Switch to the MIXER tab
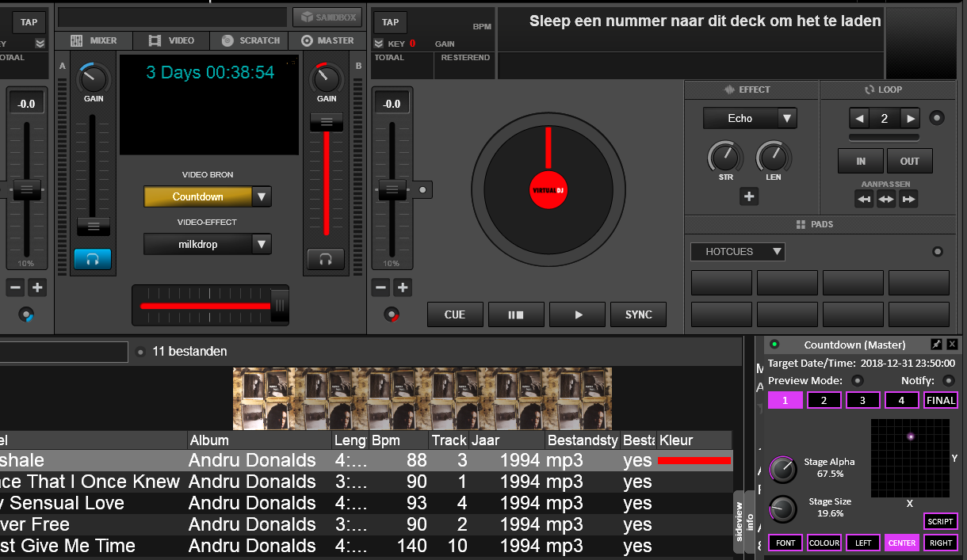Viewport: 967px width, 560px height. click(93, 40)
